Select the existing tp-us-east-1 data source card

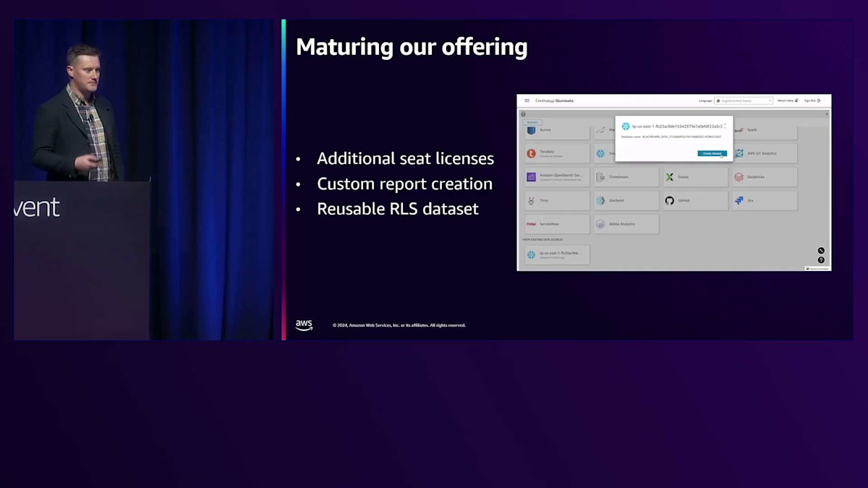(557, 254)
